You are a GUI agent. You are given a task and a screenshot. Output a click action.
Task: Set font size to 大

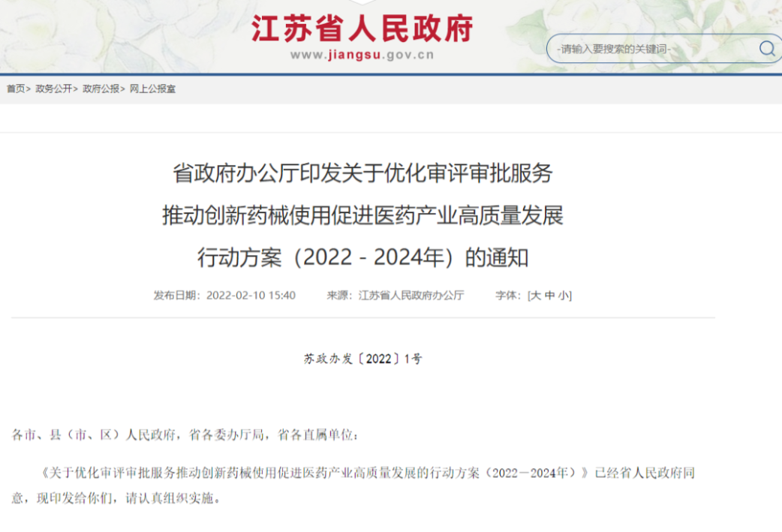(535, 296)
